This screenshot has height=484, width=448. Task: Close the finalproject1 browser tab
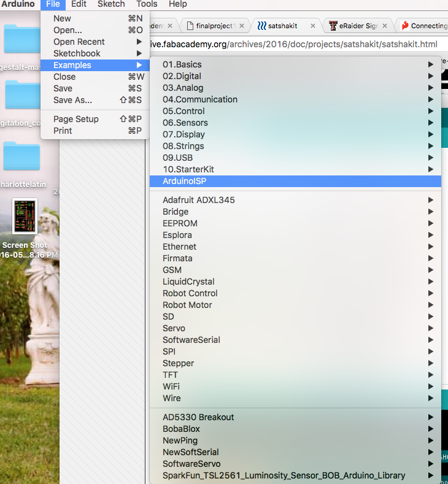click(242, 26)
